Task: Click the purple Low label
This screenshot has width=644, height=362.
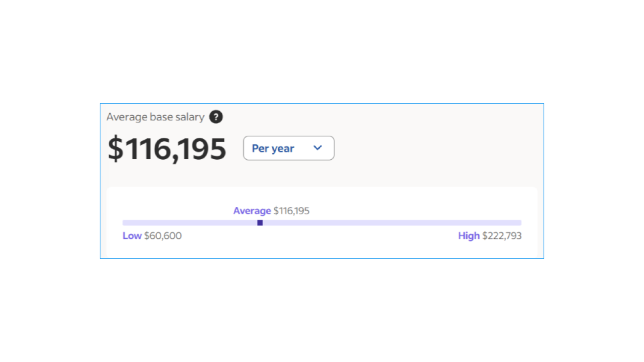Action: pos(132,236)
